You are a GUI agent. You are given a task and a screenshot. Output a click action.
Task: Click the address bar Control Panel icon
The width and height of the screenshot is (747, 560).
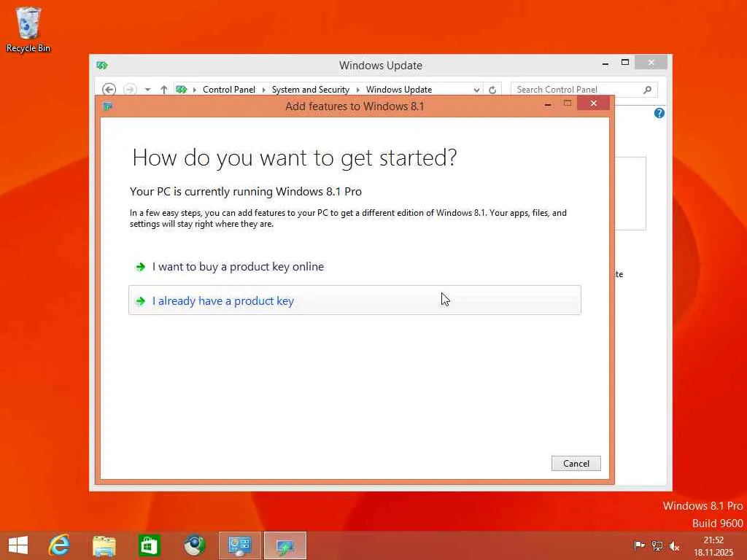coord(182,90)
